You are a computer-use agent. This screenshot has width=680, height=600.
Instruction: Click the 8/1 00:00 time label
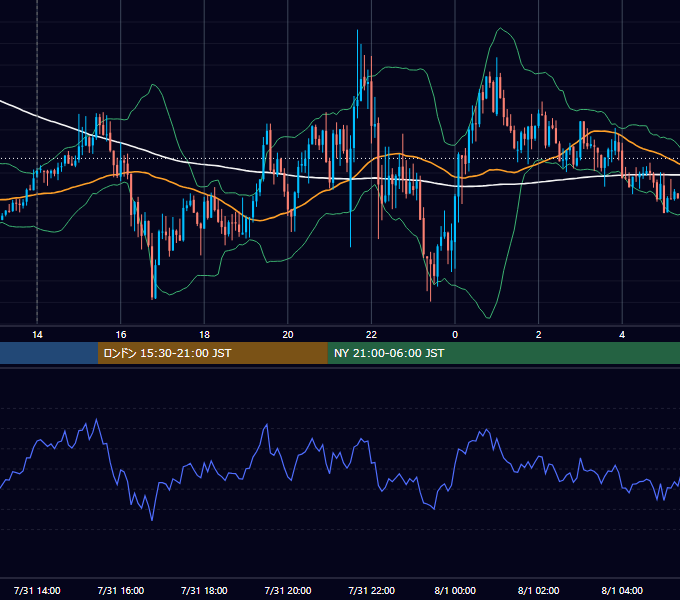455,590
